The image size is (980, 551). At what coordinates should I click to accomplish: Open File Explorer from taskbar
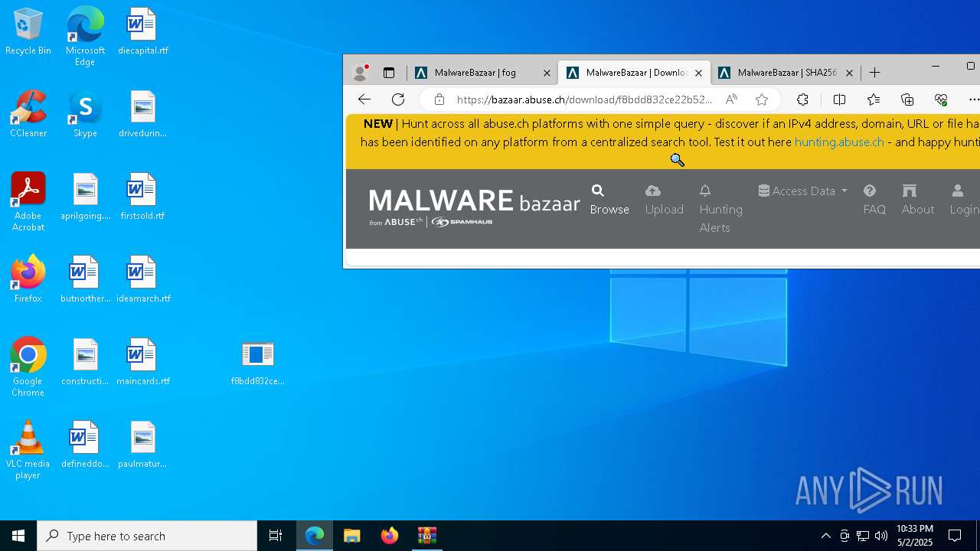click(352, 536)
